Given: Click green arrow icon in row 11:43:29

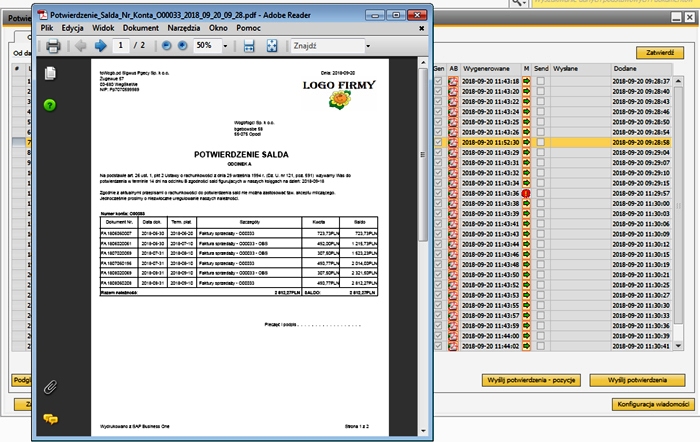Looking at the screenshot, I should [526, 153].
